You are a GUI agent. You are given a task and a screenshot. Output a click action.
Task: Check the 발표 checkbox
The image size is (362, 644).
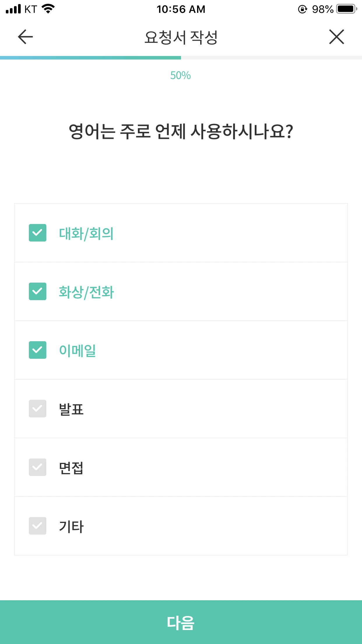pyautogui.click(x=38, y=409)
